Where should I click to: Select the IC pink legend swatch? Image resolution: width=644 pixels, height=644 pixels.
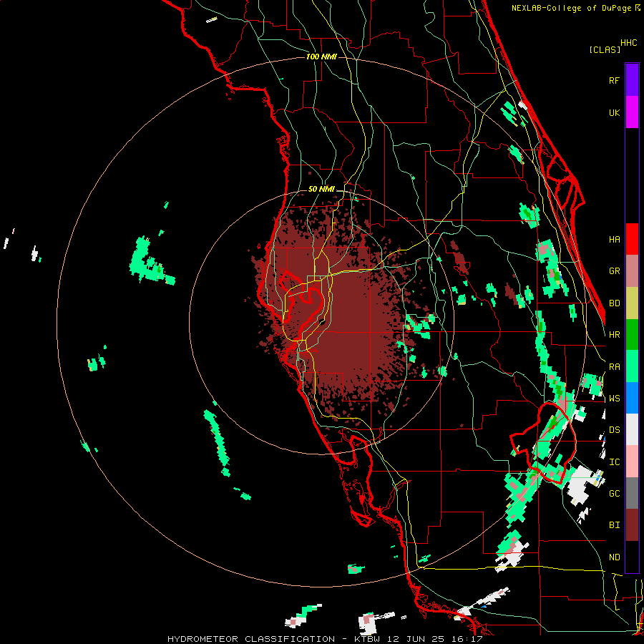click(632, 462)
